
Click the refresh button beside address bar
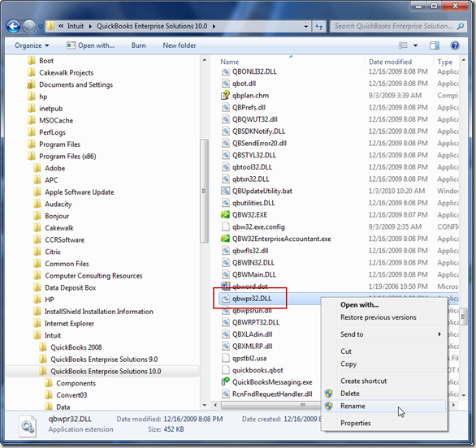(318, 27)
